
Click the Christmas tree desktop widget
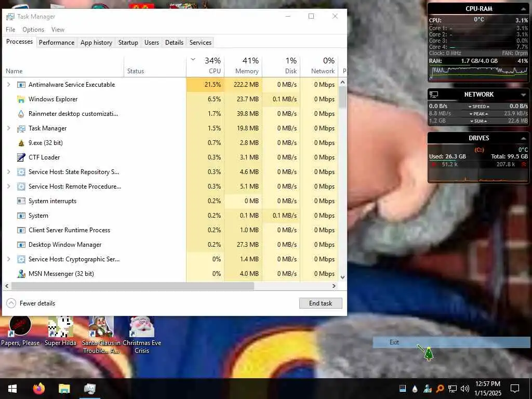click(x=429, y=354)
